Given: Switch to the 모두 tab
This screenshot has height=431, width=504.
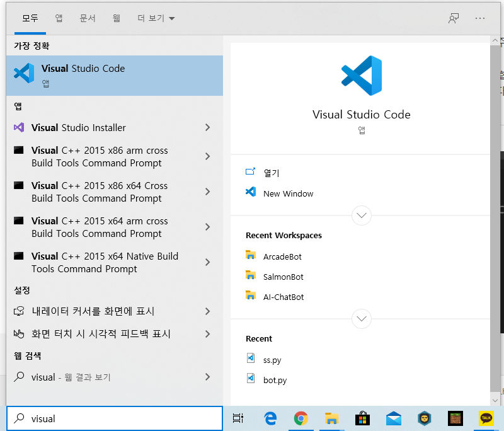Looking at the screenshot, I should click(30, 18).
